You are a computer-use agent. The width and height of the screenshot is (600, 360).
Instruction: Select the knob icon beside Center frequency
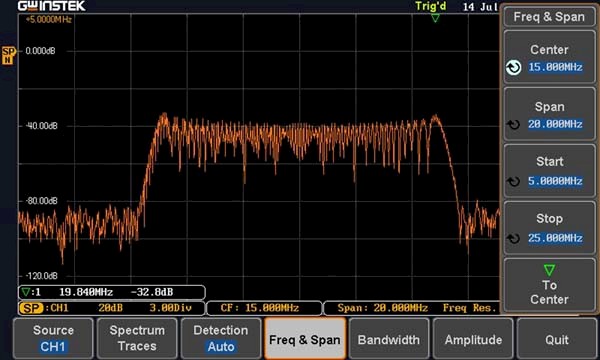[514, 67]
